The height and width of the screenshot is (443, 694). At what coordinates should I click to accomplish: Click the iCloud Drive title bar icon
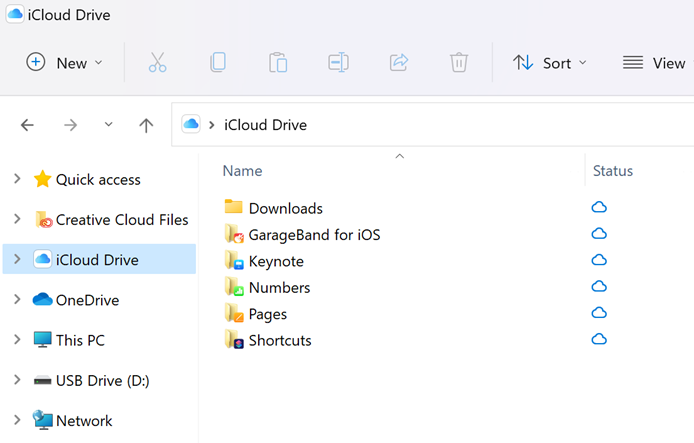[x=15, y=14]
